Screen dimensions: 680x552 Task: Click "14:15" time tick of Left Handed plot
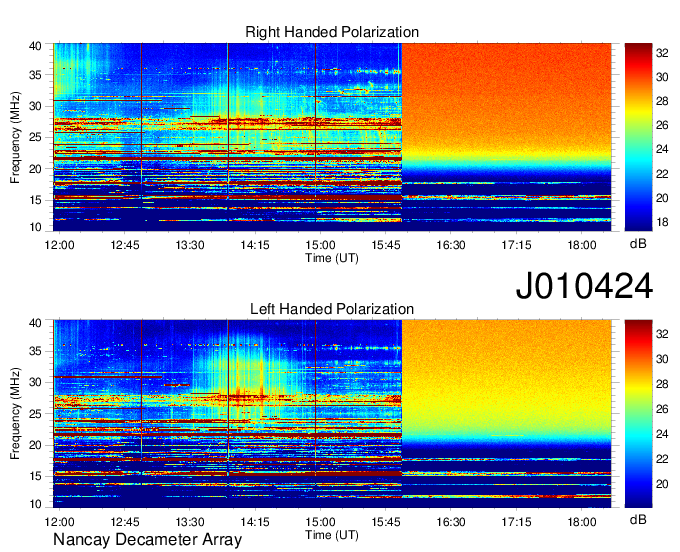tap(255, 522)
